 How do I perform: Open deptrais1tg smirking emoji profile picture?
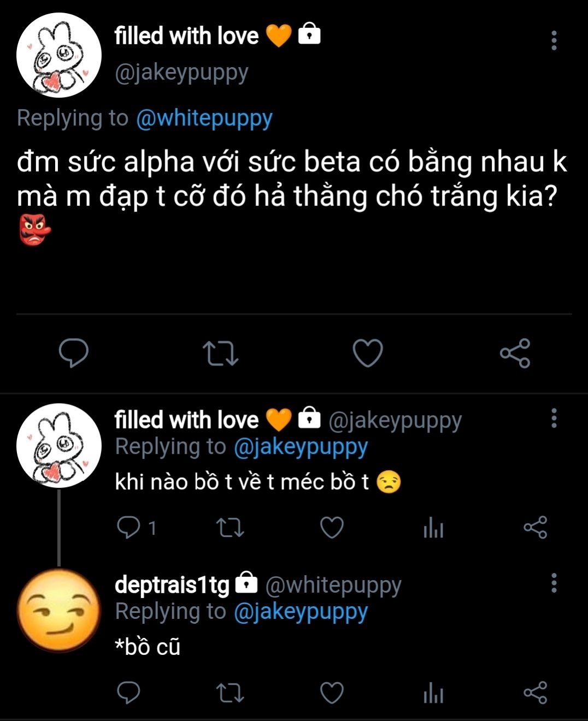[59, 610]
